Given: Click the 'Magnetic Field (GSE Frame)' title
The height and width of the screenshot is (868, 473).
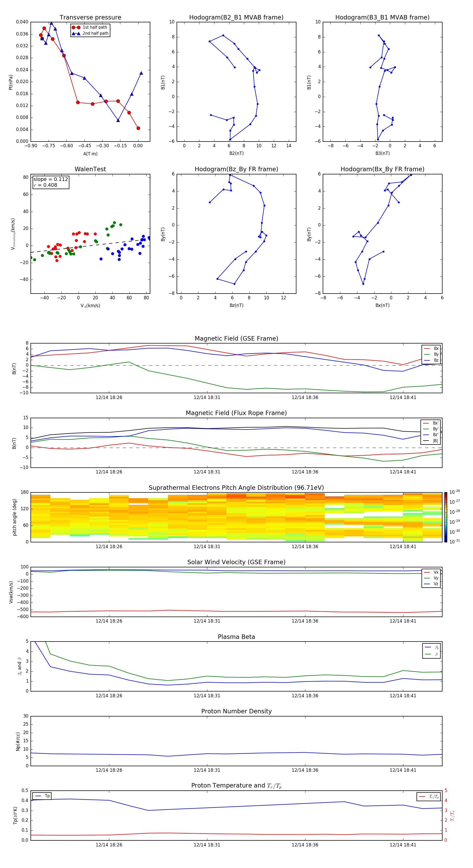Looking at the screenshot, I should tap(236, 339).
